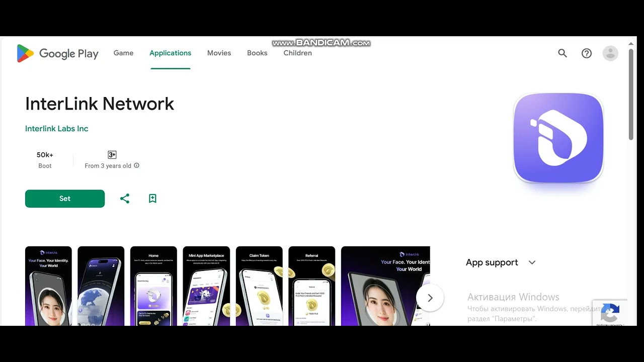
Task: Add app to wishlist bookmark icon
Action: (153, 199)
